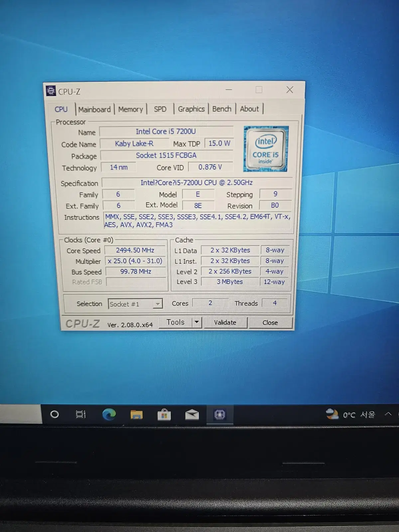399x532 pixels.
Task: Click the Level 2 value 2 x 256 KBytes
Action: (x=230, y=271)
